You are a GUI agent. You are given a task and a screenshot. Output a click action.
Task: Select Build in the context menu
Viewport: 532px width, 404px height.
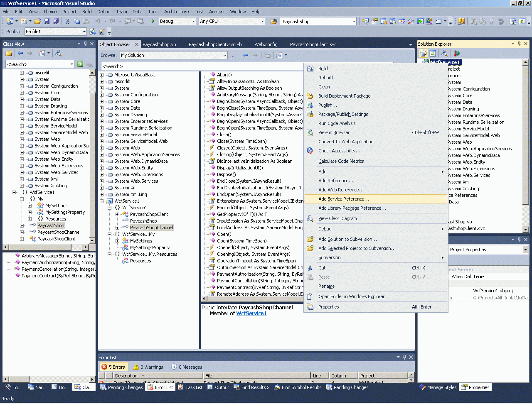376,69
